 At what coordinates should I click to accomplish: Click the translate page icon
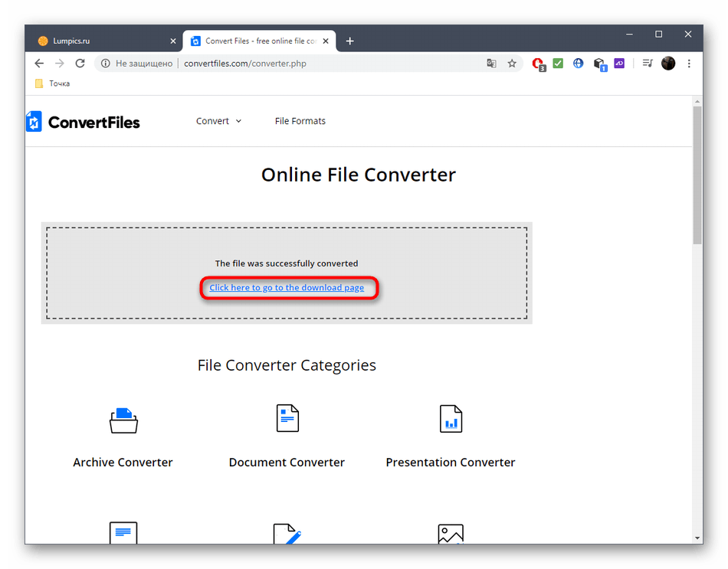491,64
